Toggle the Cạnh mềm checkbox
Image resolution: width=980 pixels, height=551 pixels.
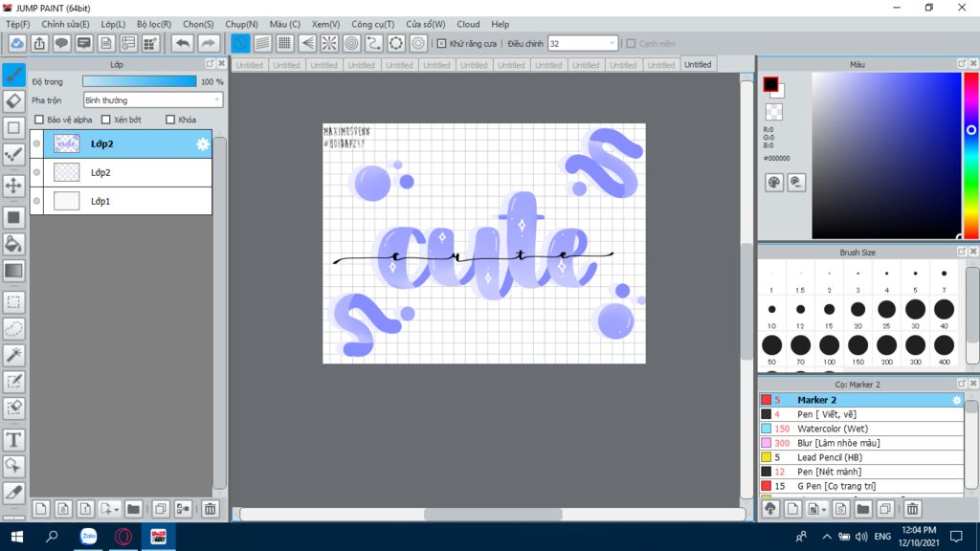[x=631, y=43]
